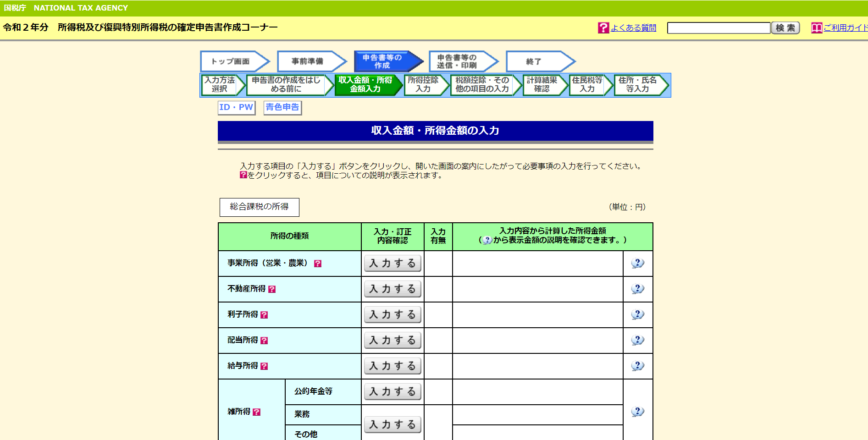This screenshot has width=868, height=440.
Task: Open help icon next to 配当所得
Action: [x=264, y=341]
